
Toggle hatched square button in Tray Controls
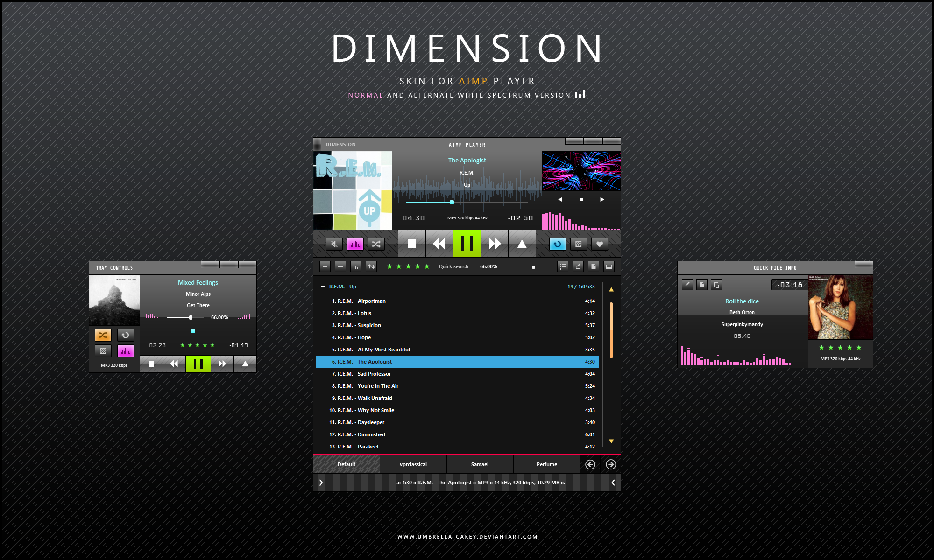point(103,351)
